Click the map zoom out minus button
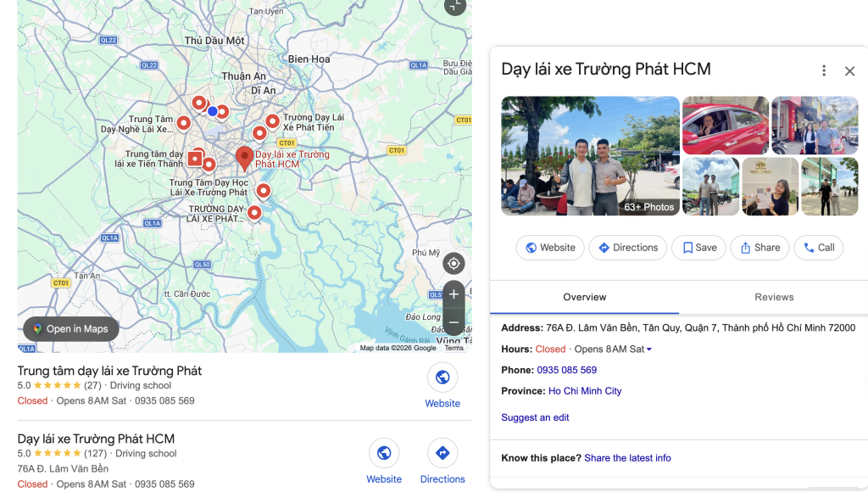868x492 pixels. pos(453,322)
